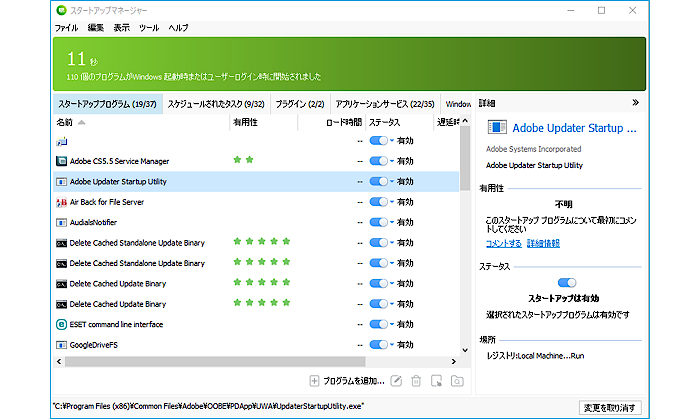Click 変更を取り消す button
Screen dimensions: 700x419
(x=610, y=408)
